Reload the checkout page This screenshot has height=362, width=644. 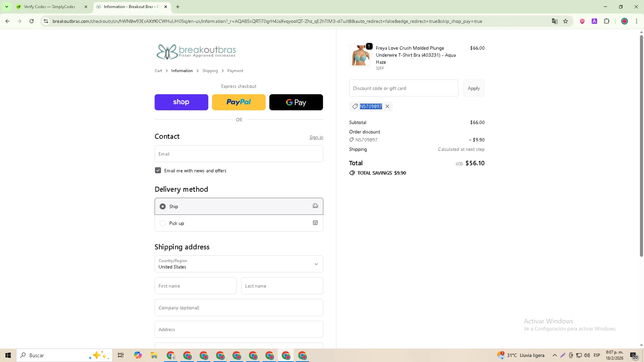click(x=31, y=21)
